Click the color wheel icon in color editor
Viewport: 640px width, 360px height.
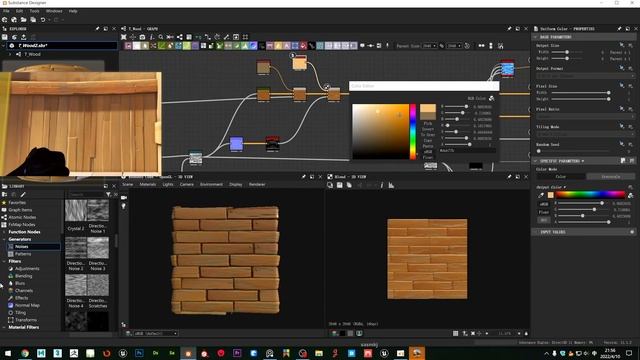tap(491, 98)
